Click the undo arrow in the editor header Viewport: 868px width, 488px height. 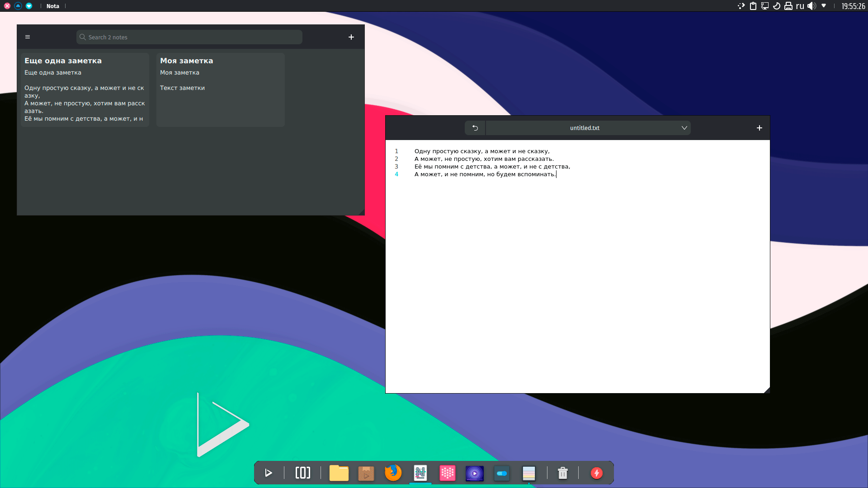pos(475,128)
